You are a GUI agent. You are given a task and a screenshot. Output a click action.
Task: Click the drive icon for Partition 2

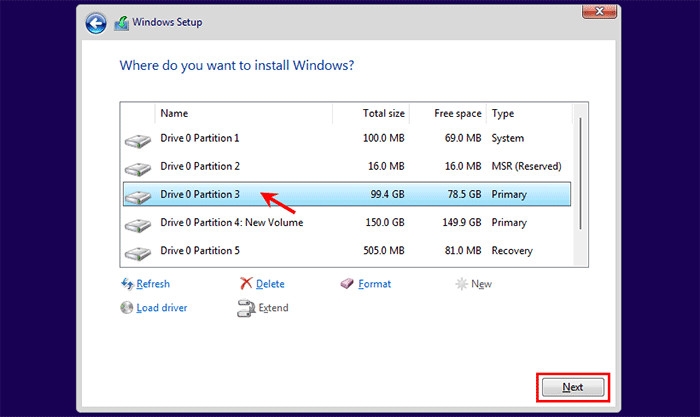click(x=138, y=169)
